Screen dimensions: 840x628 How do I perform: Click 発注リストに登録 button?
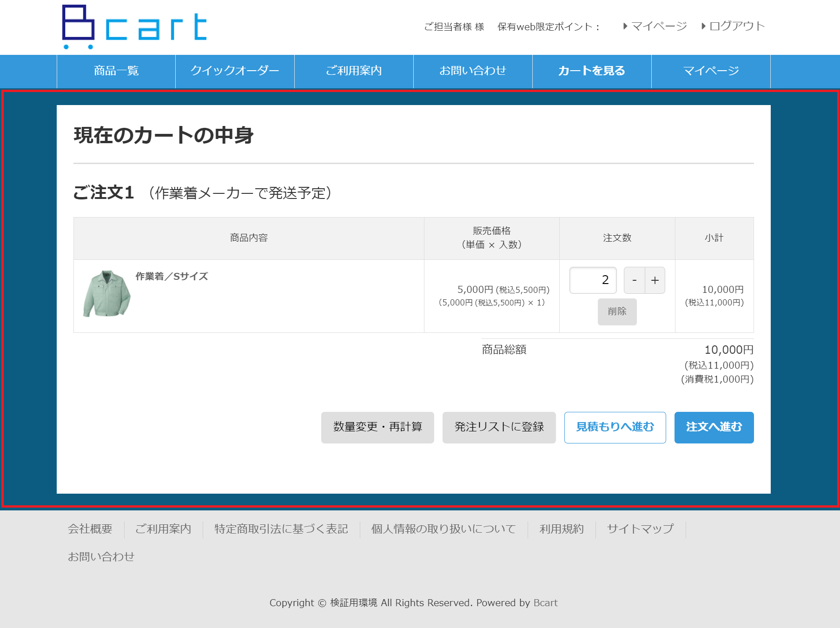pos(499,427)
